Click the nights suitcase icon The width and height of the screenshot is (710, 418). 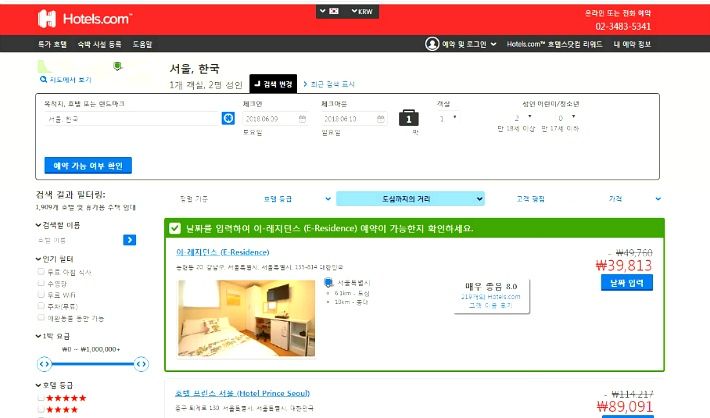point(408,118)
